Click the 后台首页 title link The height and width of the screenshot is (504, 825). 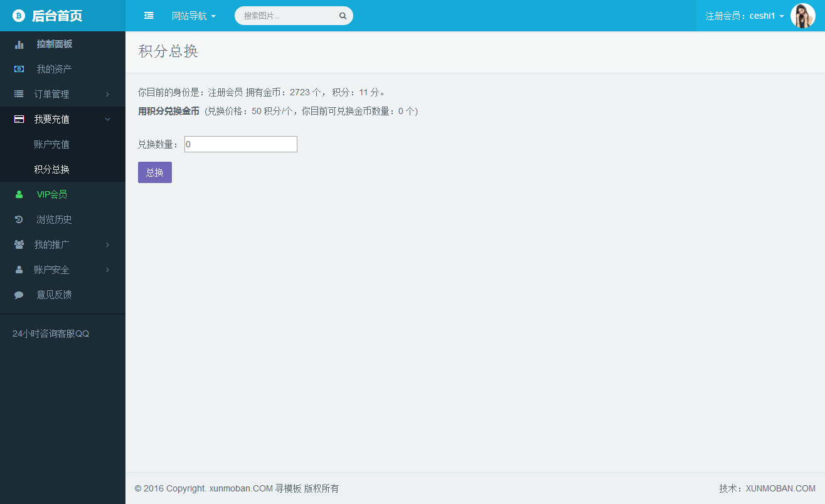pos(57,16)
